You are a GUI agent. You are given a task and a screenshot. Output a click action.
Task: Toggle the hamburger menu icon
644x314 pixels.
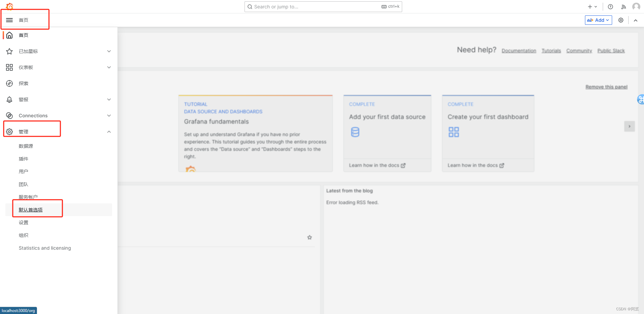(x=9, y=20)
